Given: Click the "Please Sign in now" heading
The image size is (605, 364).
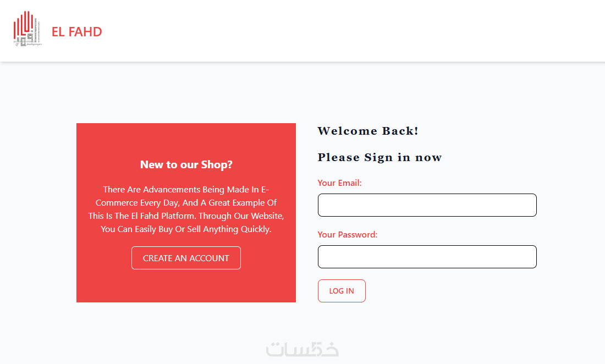Looking at the screenshot, I should [x=380, y=157].
